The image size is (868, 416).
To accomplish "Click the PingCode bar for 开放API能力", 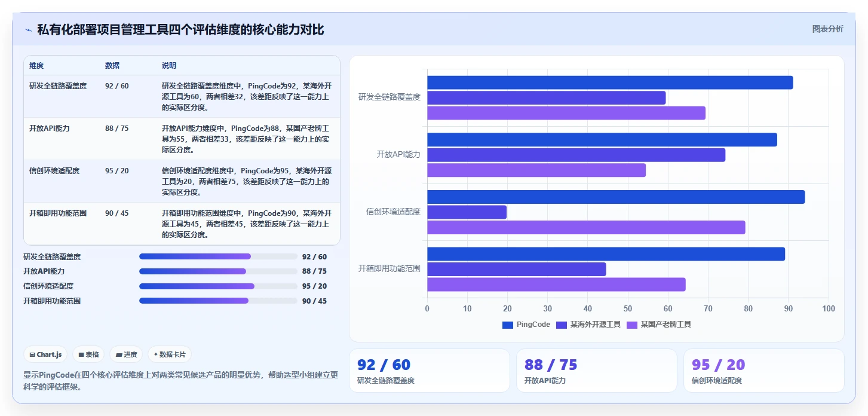I will [x=602, y=140].
